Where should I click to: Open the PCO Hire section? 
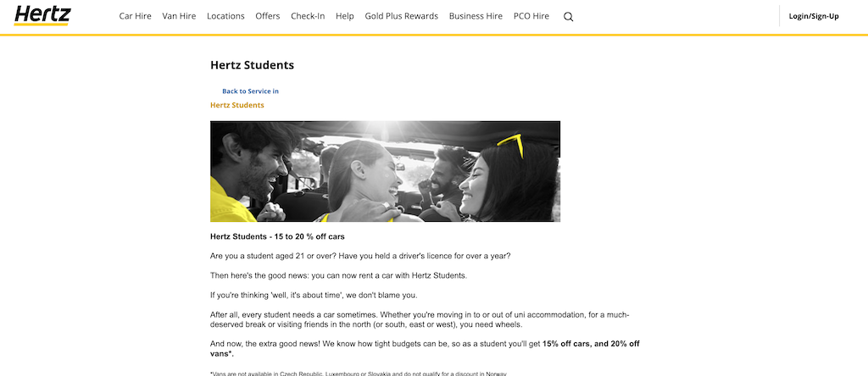click(x=531, y=16)
